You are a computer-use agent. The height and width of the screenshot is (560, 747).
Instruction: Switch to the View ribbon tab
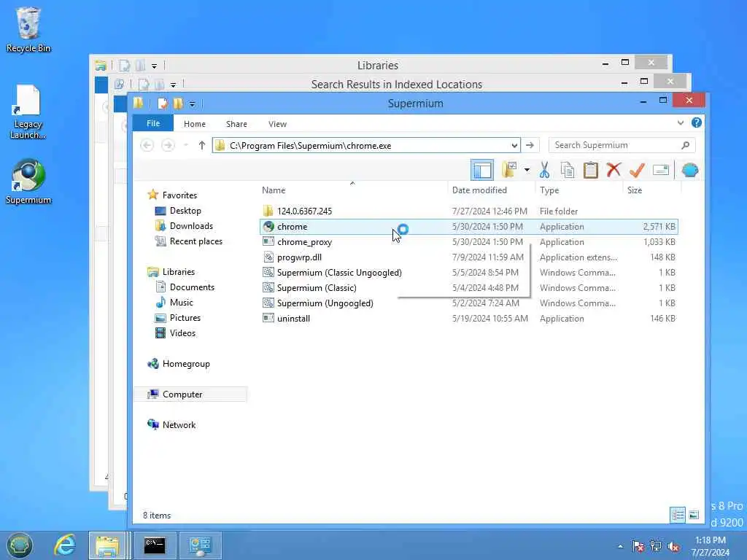coord(277,124)
